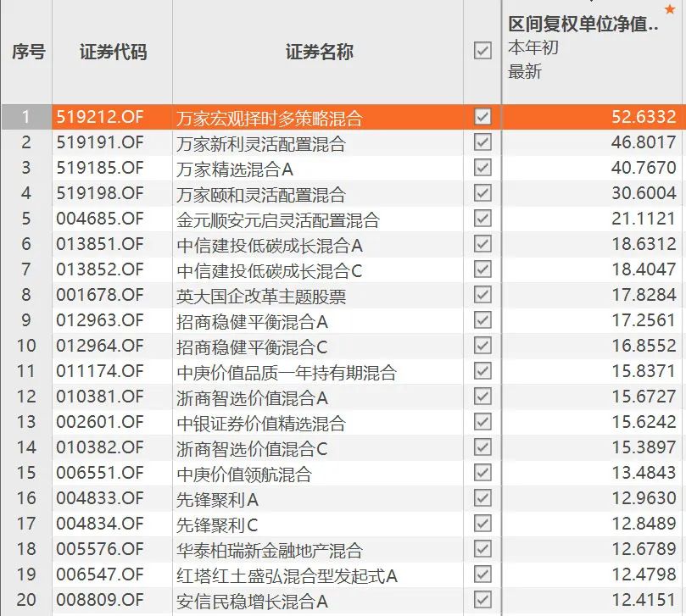Select row number 1 cell
686x616 pixels.
[x=26, y=117]
